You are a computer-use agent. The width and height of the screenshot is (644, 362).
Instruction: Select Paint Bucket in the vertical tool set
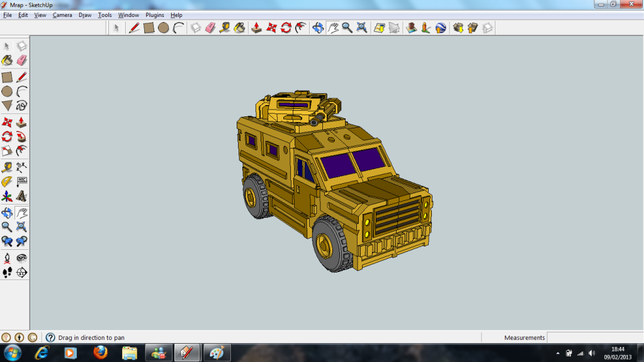coord(7,60)
